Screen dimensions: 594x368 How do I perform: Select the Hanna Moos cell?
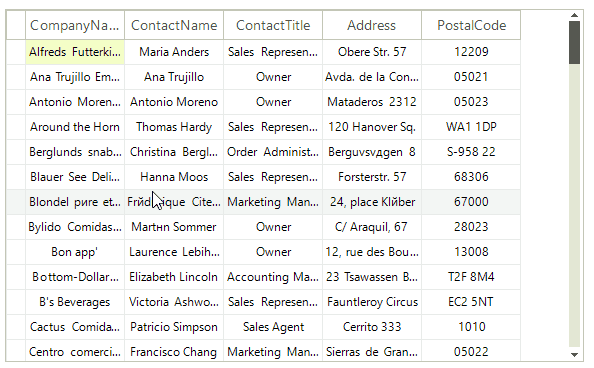174,177
